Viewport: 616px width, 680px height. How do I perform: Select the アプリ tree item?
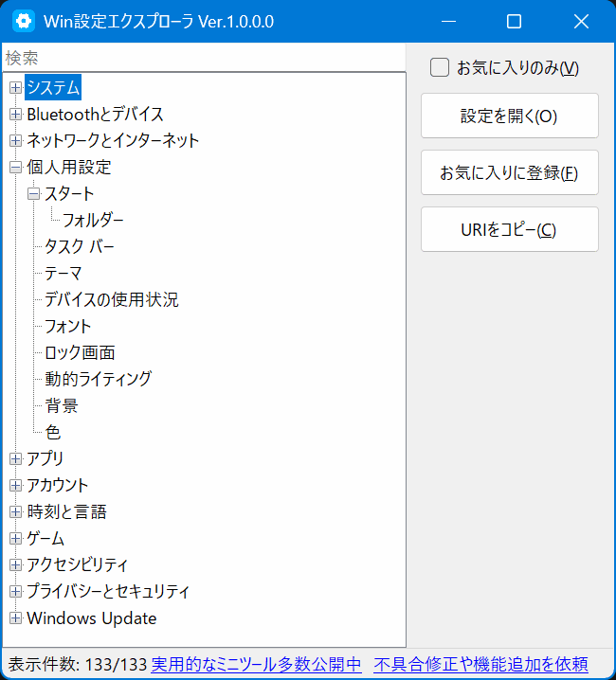point(45,458)
